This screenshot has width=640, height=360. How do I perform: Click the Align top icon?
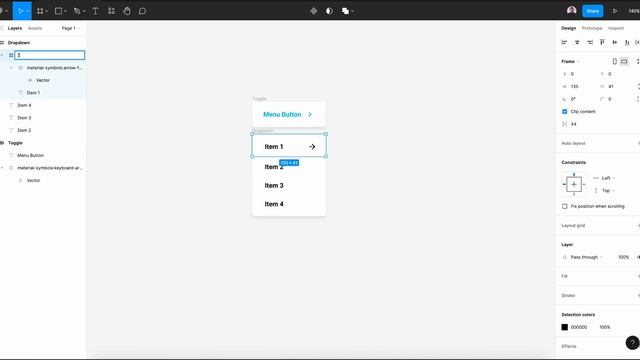click(602, 42)
